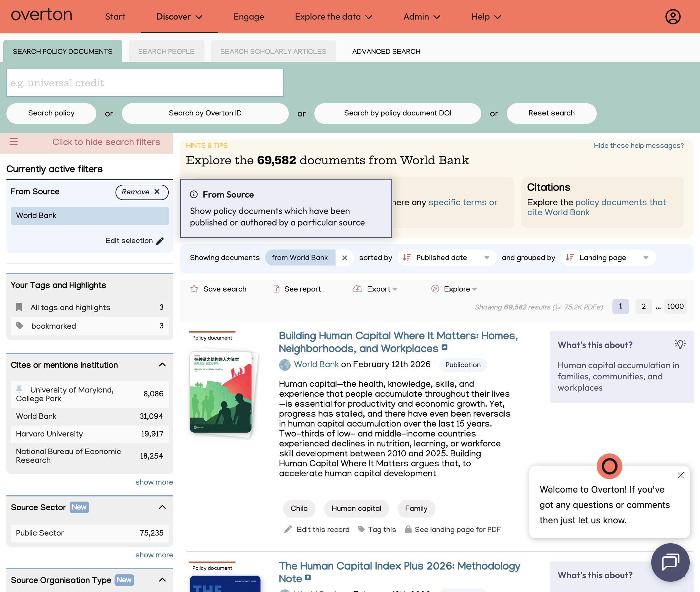
Task: Click Search by Overton ID button
Action: pyautogui.click(x=205, y=114)
